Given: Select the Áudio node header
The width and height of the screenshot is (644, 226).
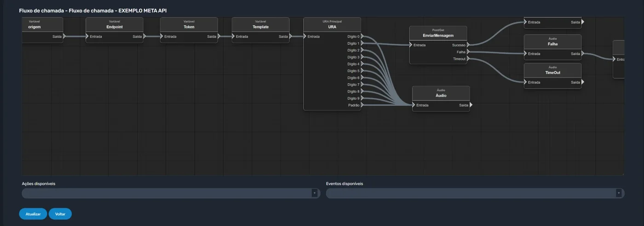Looking at the screenshot, I should tap(441, 93).
